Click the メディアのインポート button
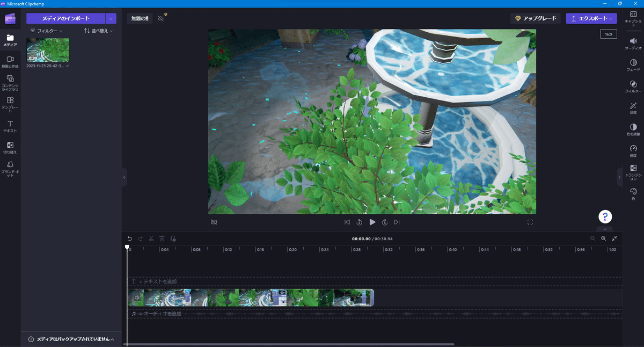The width and height of the screenshot is (644, 347). pyautogui.click(x=66, y=18)
